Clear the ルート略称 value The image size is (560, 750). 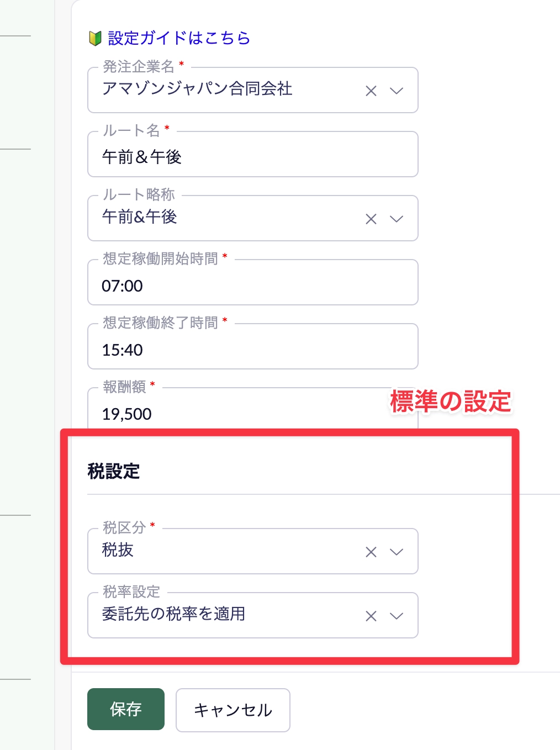click(371, 219)
